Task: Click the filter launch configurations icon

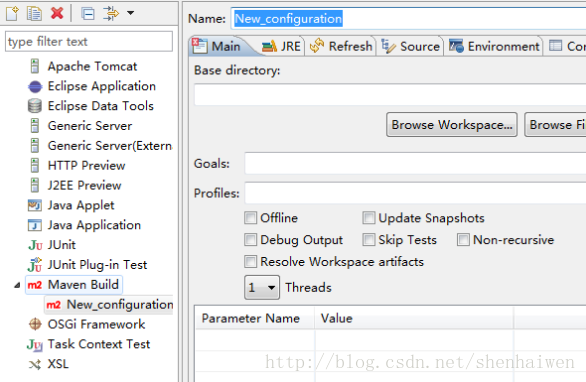Action: coord(111,13)
